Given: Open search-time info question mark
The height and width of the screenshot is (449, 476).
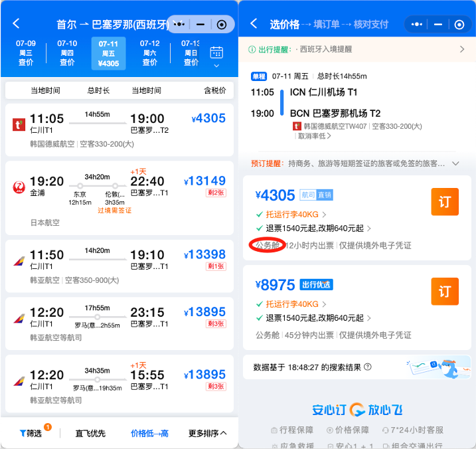Looking at the screenshot, I should [368, 367].
